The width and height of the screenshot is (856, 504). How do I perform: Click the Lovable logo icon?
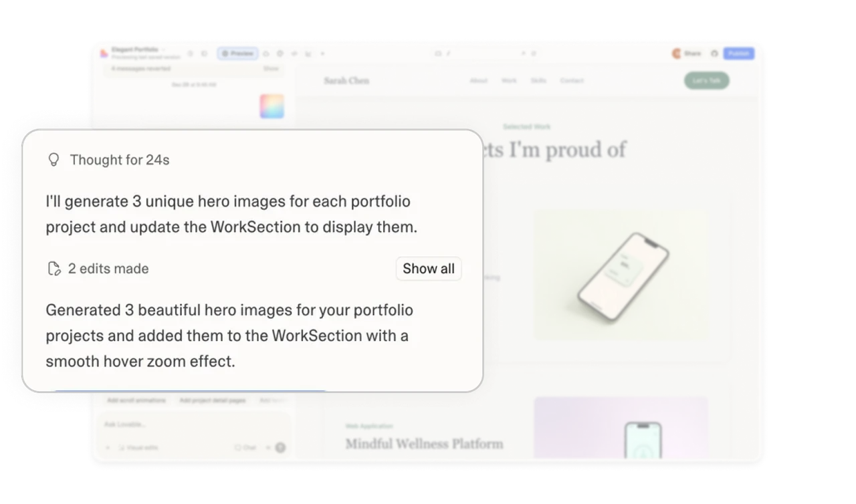pyautogui.click(x=104, y=53)
